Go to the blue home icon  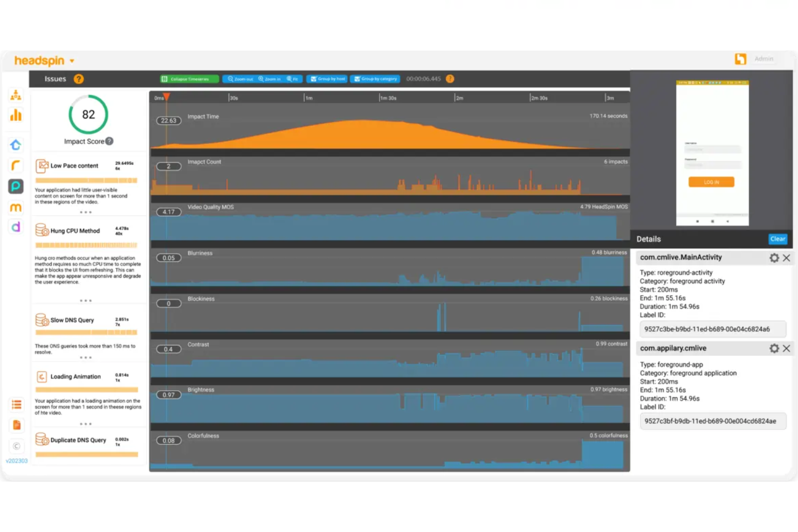click(16, 144)
